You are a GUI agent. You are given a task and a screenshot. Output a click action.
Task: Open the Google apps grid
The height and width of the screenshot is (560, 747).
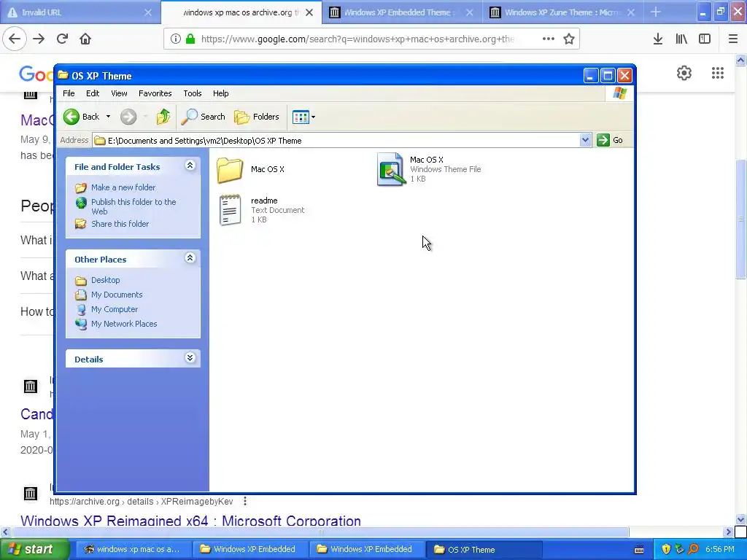coord(718,73)
